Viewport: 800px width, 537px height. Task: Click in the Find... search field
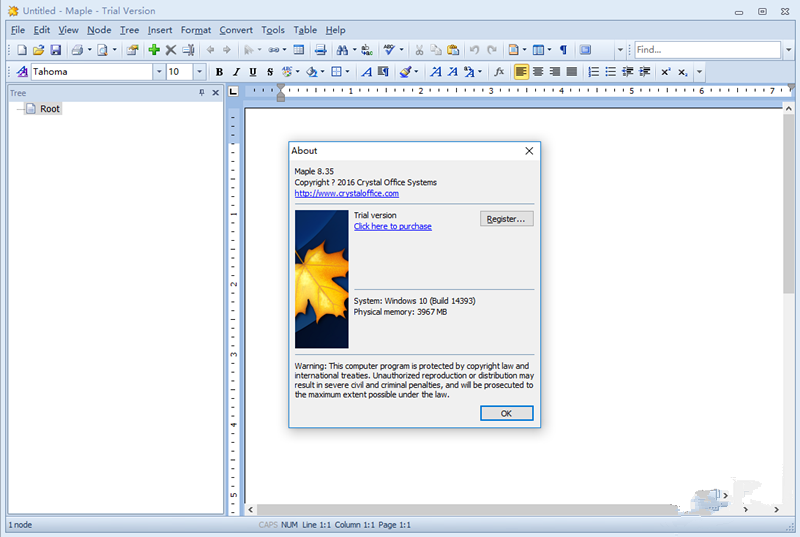[707, 50]
